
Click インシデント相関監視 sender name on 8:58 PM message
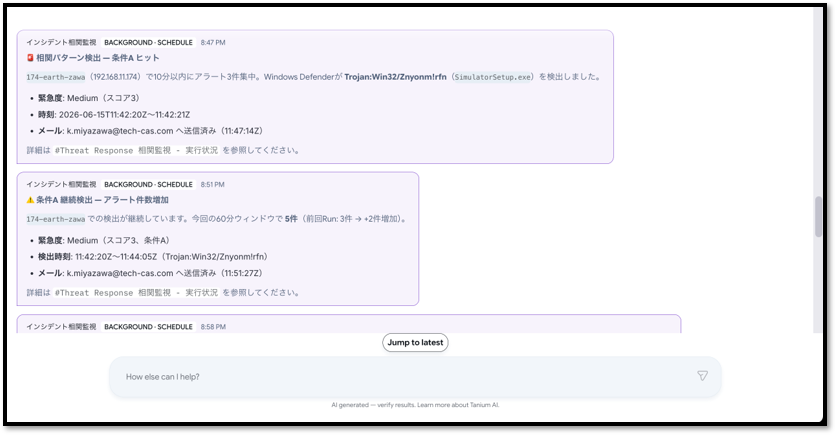(61, 327)
